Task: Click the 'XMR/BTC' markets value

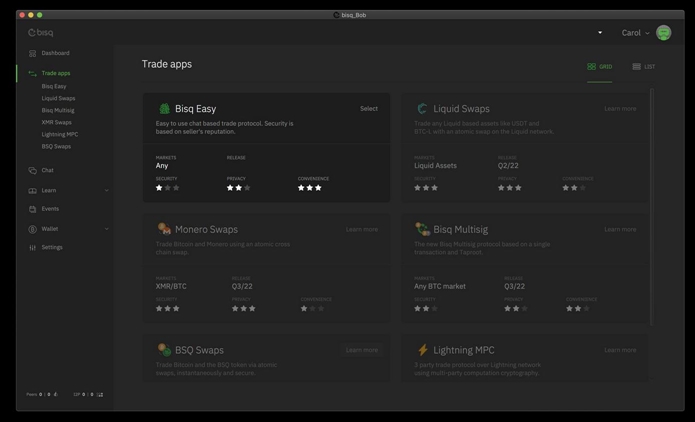Action: [x=171, y=286]
